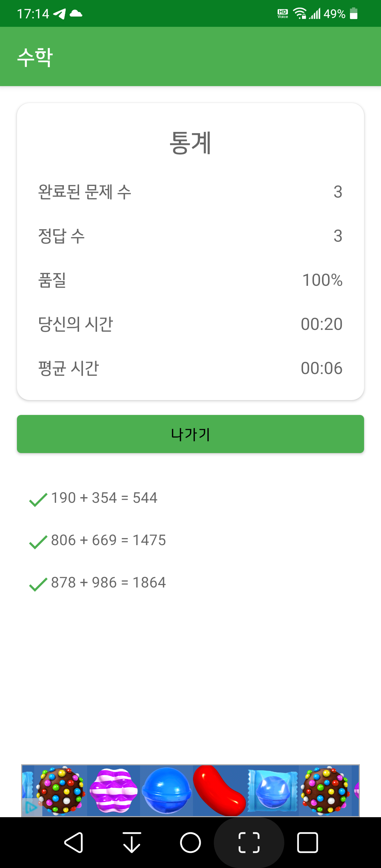This screenshot has height=868, width=381.
Task: Tap the 평균 시간 00:06 value
Action: 321,368
